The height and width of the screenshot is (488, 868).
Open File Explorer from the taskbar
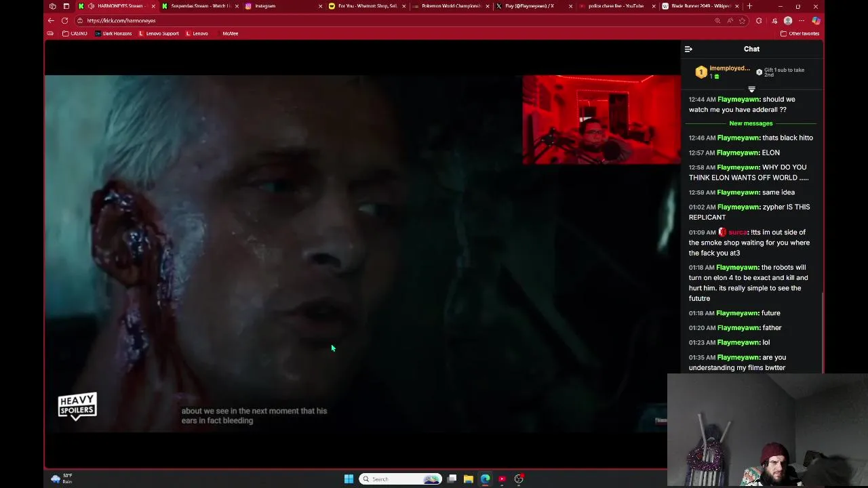pyautogui.click(x=468, y=479)
